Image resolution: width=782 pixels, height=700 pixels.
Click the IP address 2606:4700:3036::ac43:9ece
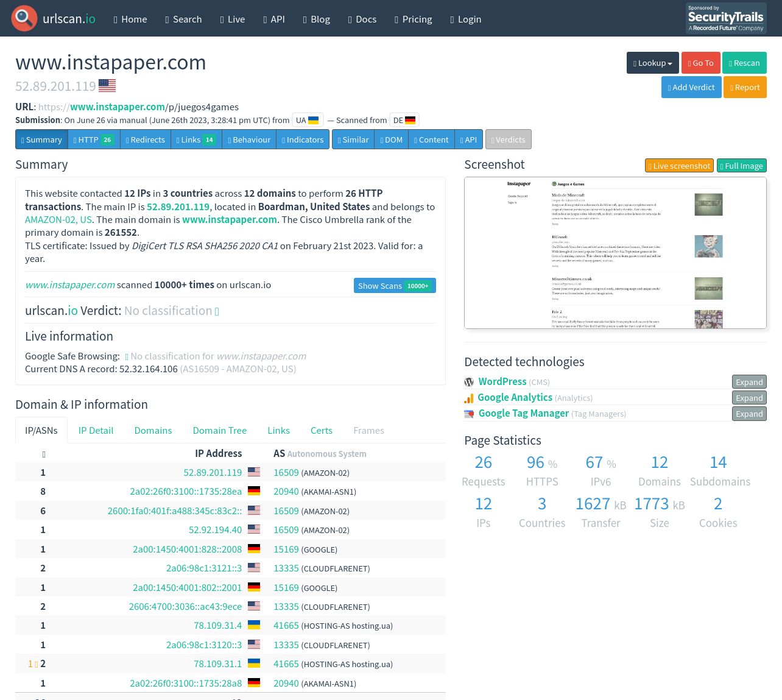pyautogui.click(x=185, y=606)
